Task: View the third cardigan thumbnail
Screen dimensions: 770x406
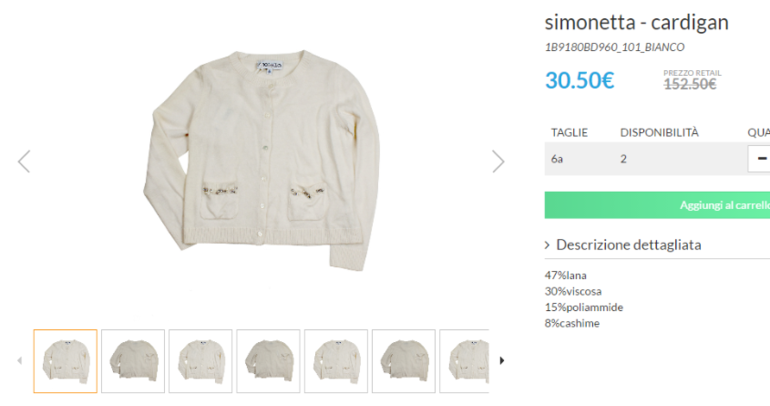Action: 200,360
